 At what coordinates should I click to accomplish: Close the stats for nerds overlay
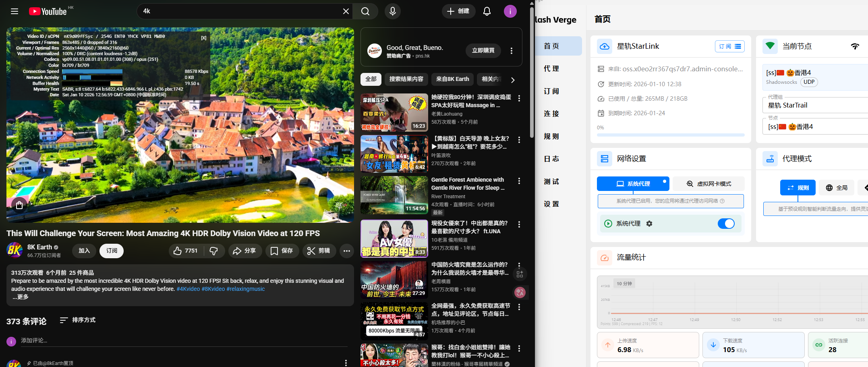pos(204,38)
